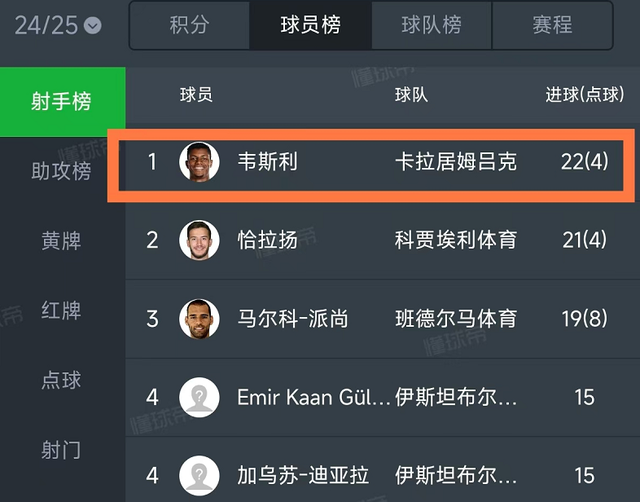Open the 球队榜 tab
Screen dimensions: 640x502
431,25
